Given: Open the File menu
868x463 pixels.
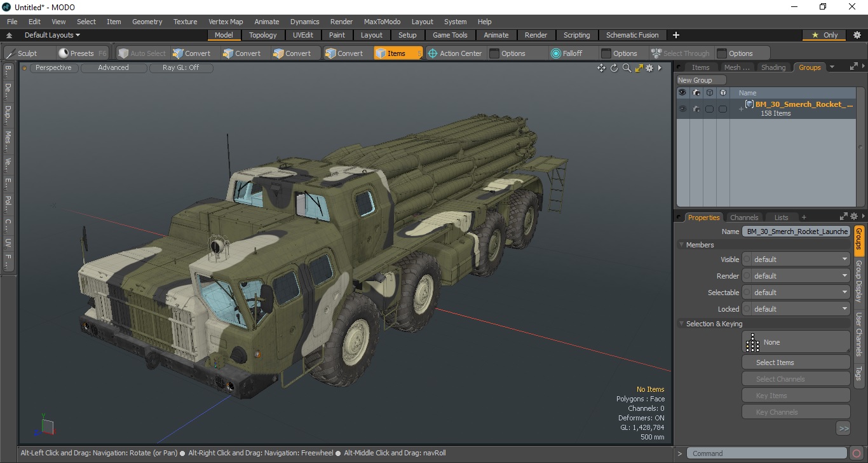Looking at the screenshot, I should (x=12, y=22).
